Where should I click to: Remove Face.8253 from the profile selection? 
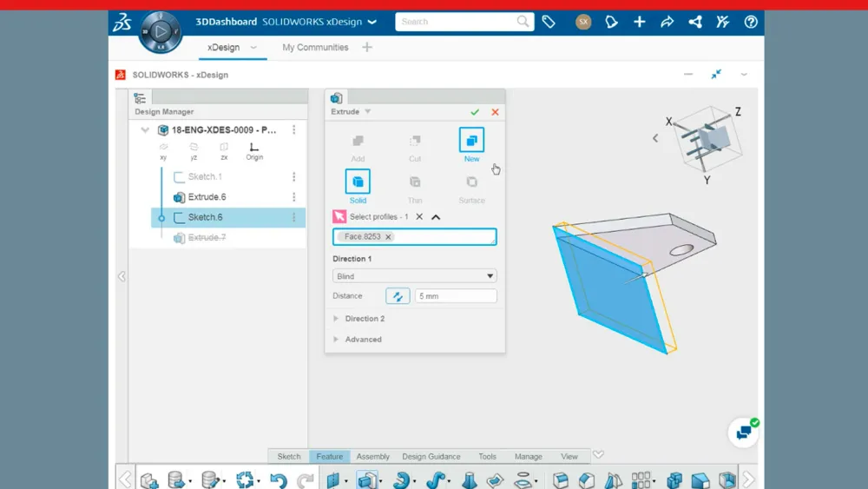tap(388, 237)
